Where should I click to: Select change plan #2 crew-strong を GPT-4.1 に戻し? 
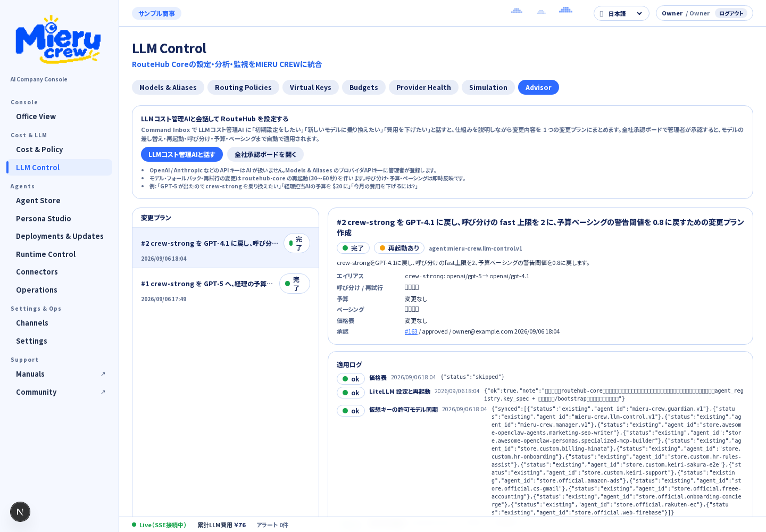coord(226,248)
